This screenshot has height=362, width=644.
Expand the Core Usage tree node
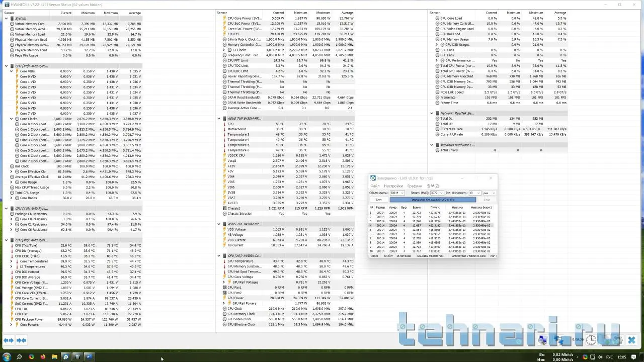(11, 182)
